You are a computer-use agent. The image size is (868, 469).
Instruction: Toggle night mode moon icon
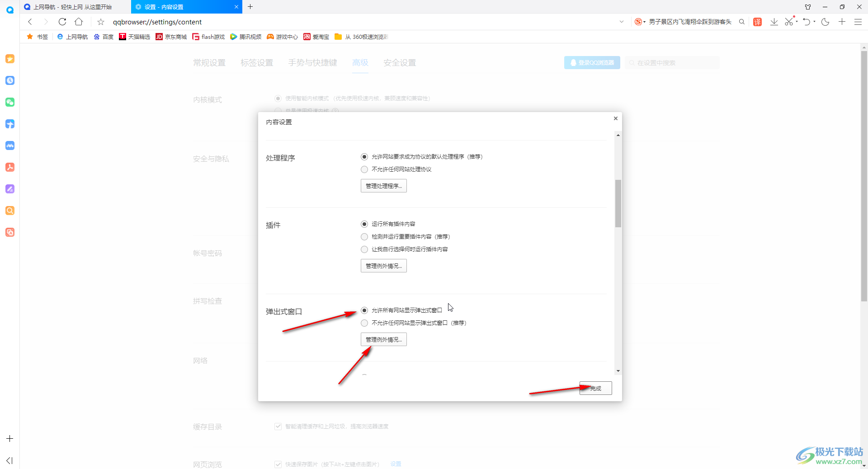(825, 22)
